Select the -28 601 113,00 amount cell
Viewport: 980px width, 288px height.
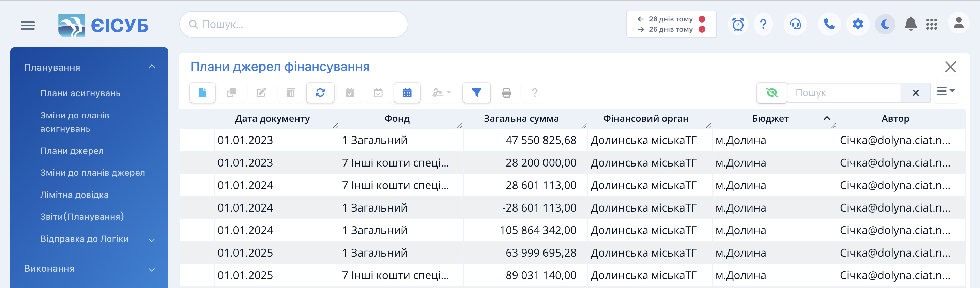click(x=525, y=207)
